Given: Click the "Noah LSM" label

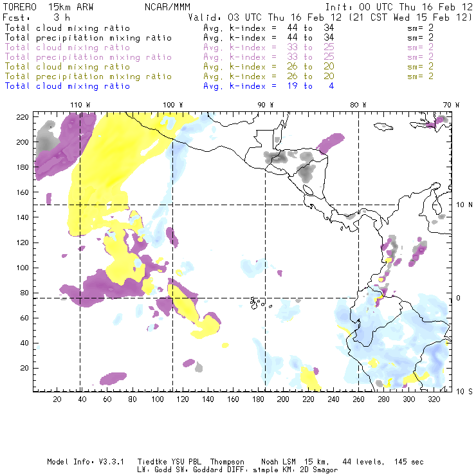Looking at the screenshot, I should [x=279, y=462].
